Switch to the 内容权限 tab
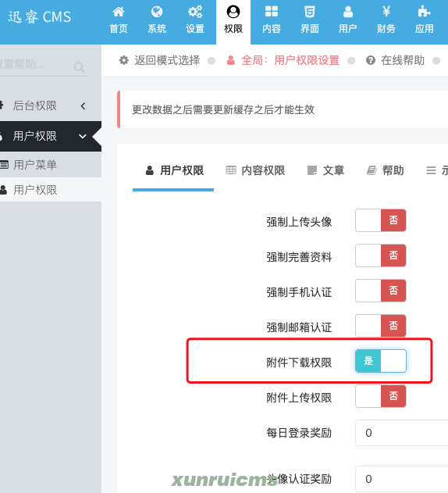Image resolution: width=448 pixels, height=493 pixels. (255, 170)
